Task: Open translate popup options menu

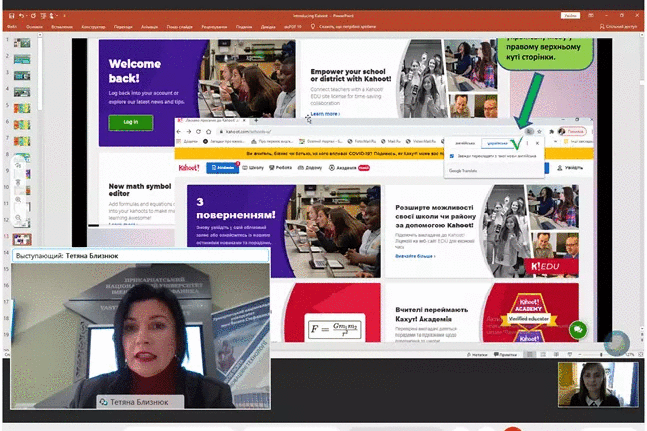Action: point(528,143)
